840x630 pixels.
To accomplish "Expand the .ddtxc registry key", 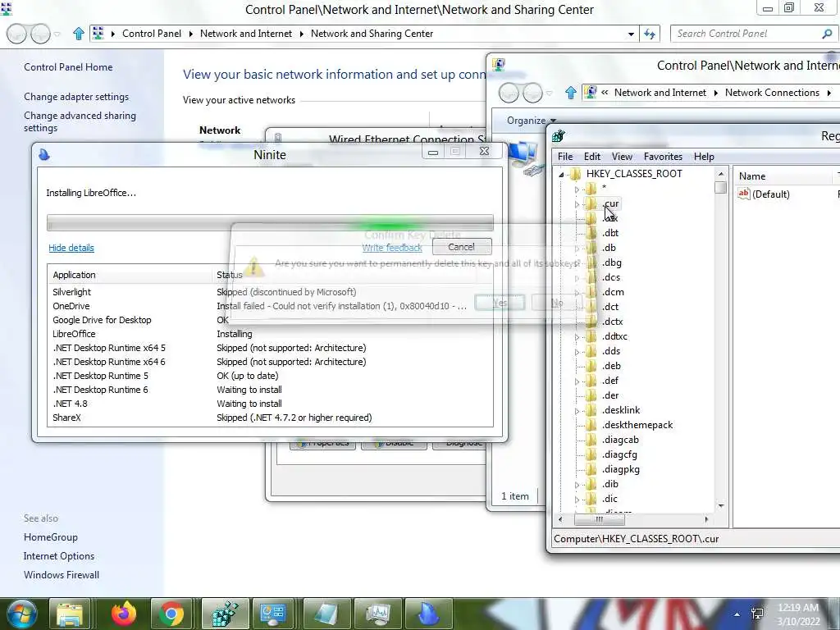I will point(577,337).
